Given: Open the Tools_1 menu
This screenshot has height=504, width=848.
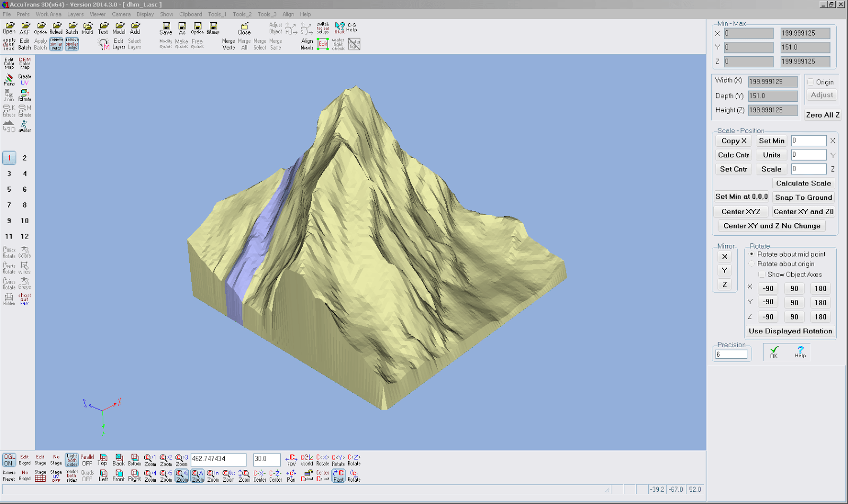Looking at the screenshot, I should (217, 14).
